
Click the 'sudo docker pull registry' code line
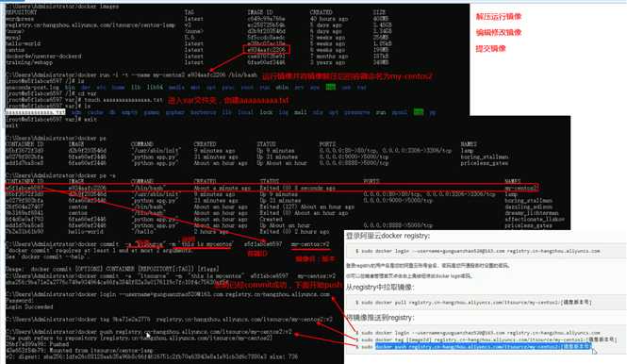[473, 302]
